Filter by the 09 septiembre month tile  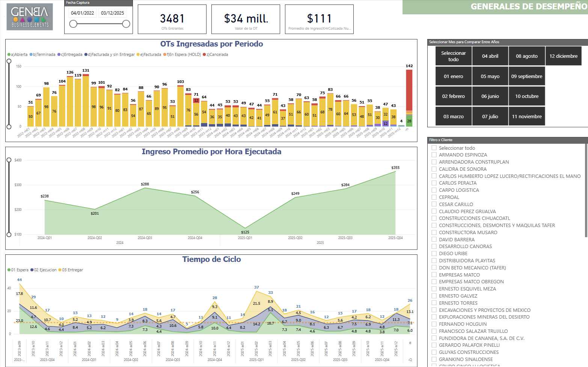click(x=526, y=76)
